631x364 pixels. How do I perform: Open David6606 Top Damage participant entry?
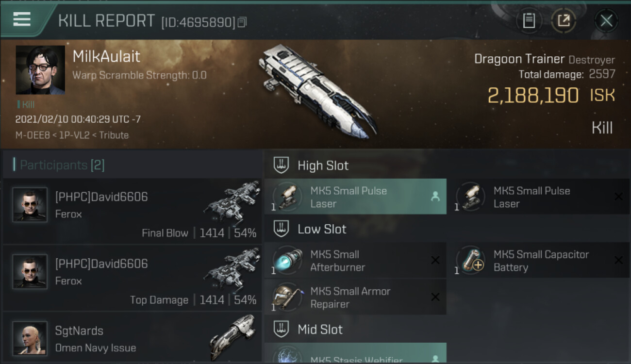pyautogui.click(x=132, y=278)
